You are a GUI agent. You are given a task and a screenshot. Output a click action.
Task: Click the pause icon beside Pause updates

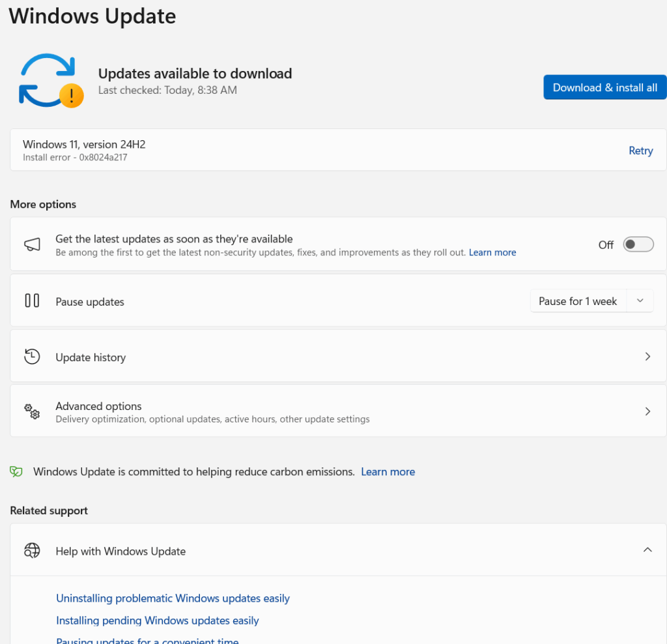click(x=32, y=300)
